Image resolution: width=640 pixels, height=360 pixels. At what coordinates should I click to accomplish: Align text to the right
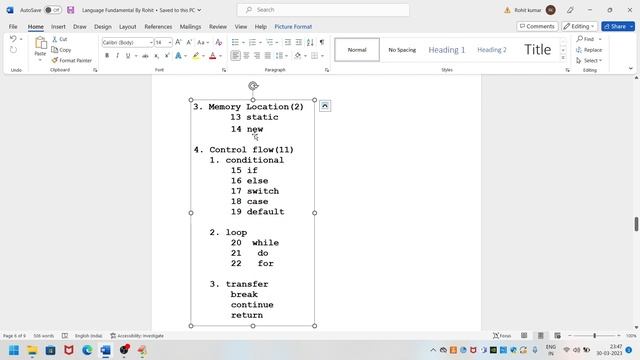[x=257, y=56]
